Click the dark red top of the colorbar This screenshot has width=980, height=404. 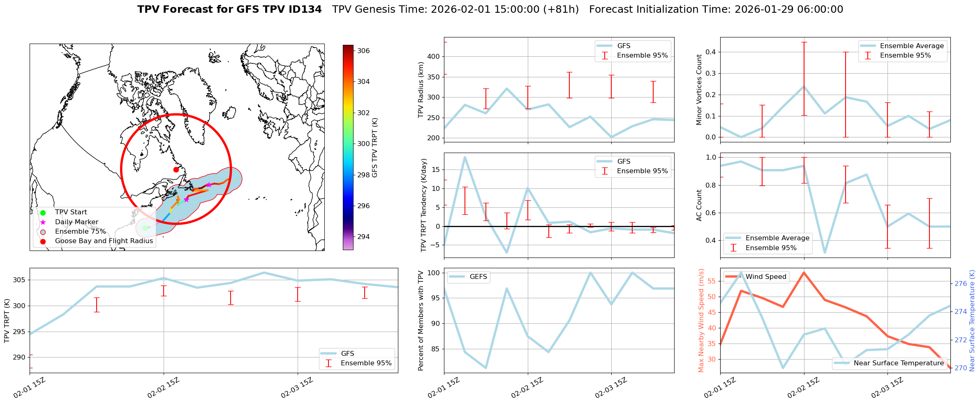pyautogui.click(x=348, y=46)
